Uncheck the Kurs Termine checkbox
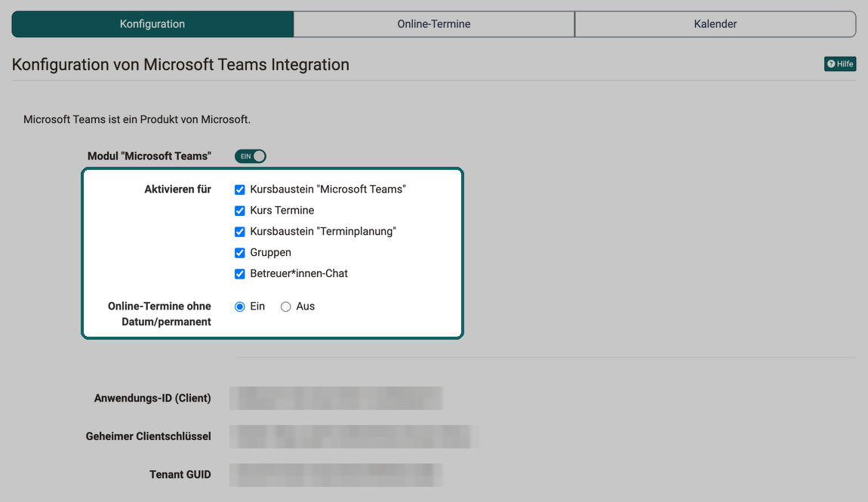The image size is (868, 502). pyautogui.click(x=240, y=211)
